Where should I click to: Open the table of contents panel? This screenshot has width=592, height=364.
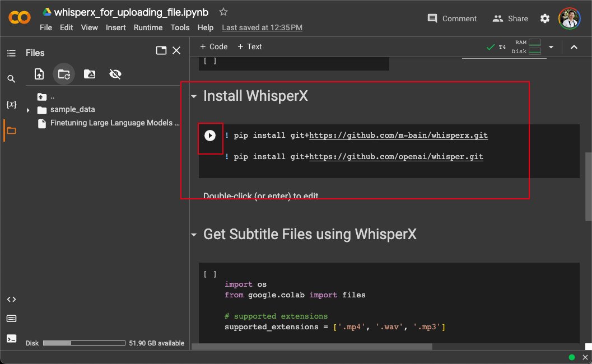[x=11, y=53]
